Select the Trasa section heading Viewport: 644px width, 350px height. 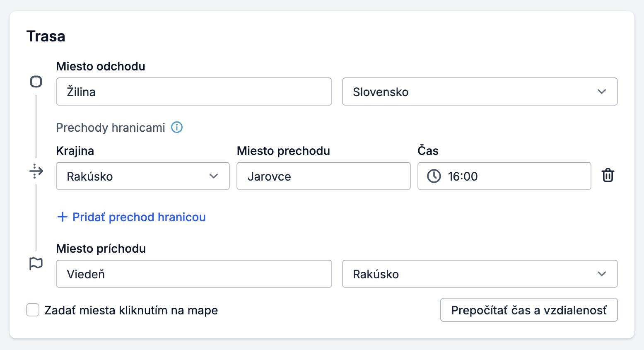46,36
